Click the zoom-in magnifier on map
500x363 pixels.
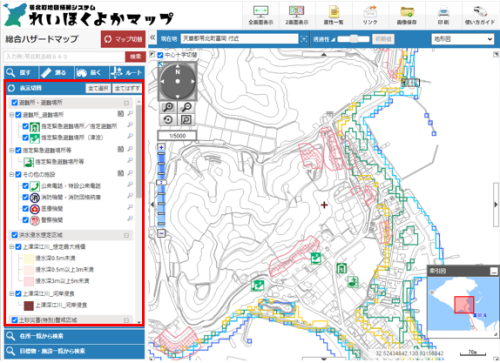(x=168, y=107)
